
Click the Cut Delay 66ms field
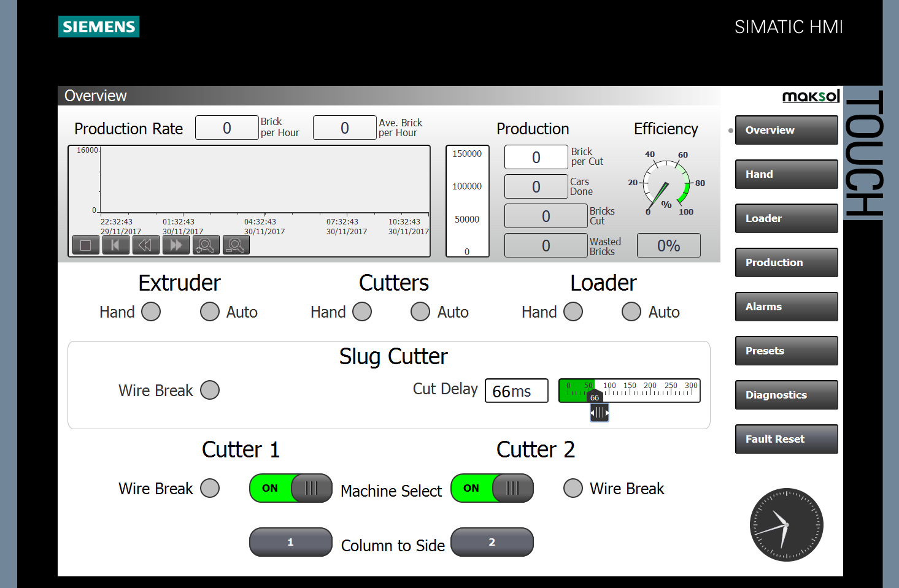pos(517,391)
